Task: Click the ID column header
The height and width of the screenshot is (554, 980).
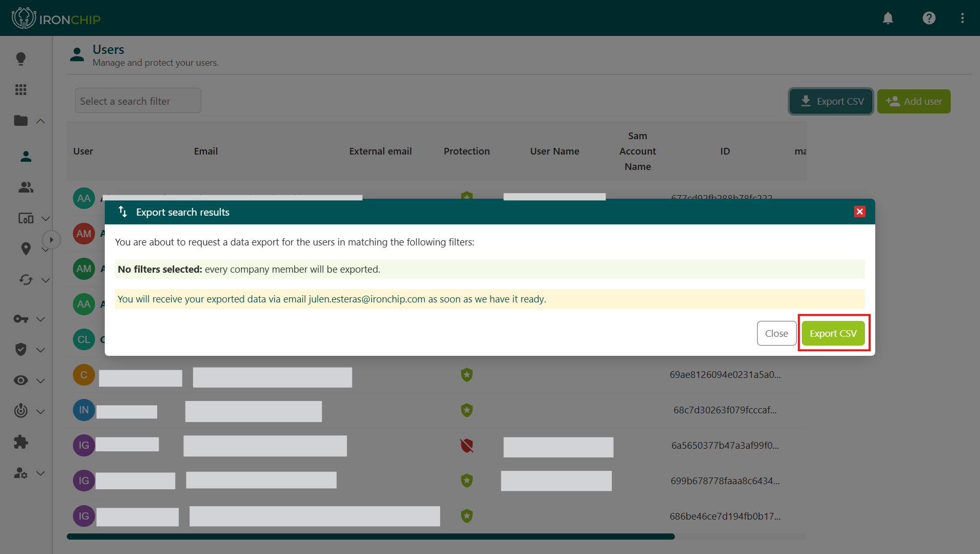Action: [725, 151]
